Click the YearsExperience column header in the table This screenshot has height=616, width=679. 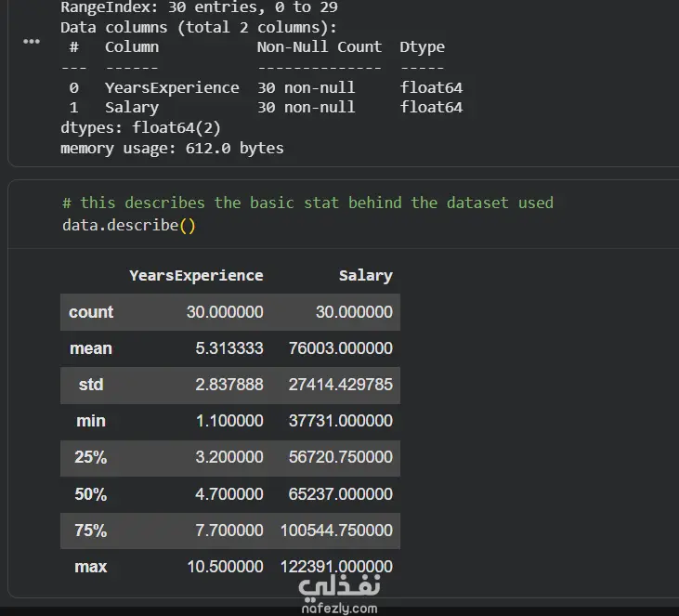(x=196, y=275)
